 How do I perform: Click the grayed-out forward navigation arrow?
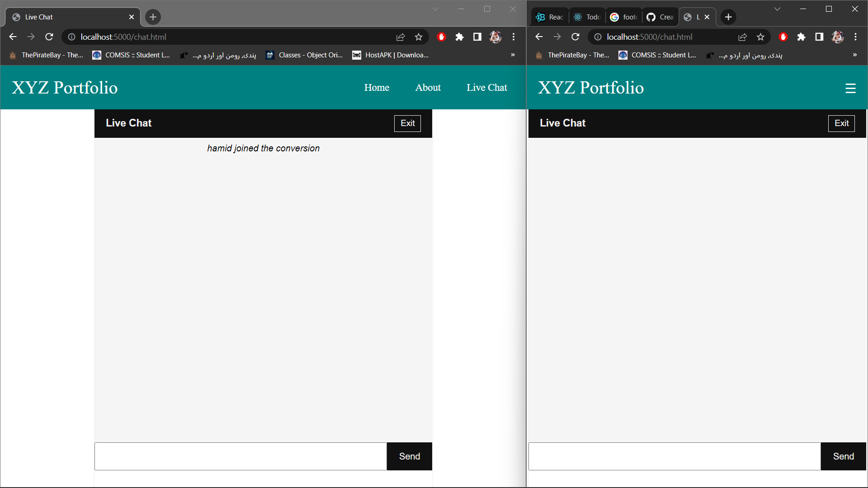[31, 37]
